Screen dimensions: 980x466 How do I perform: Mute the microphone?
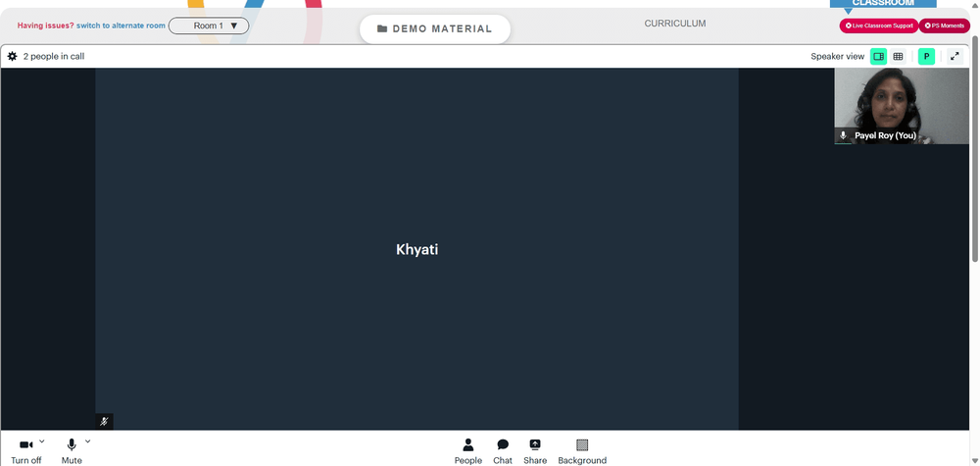[x=72, y=451]
